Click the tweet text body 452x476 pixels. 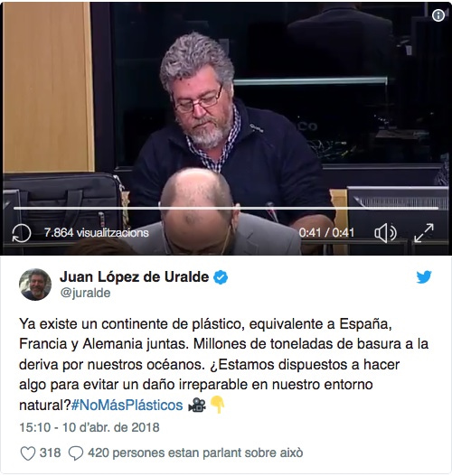224,364
